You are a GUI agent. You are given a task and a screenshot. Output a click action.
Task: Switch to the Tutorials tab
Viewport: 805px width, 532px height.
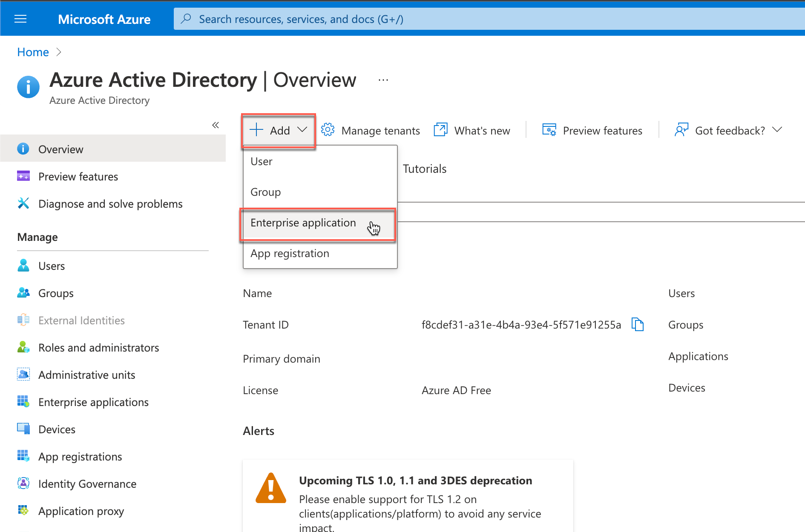425,169
